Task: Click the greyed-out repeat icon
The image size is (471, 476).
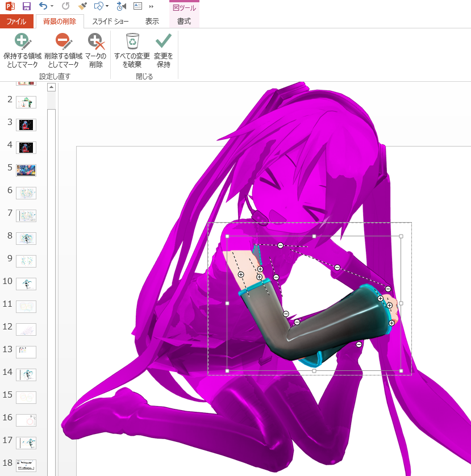Action: 65,6
